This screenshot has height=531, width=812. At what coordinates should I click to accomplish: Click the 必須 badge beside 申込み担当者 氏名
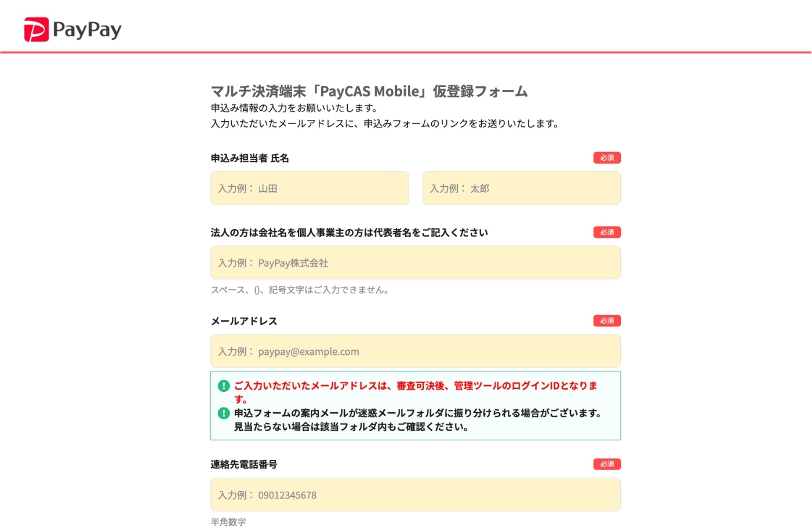point(607,158)
